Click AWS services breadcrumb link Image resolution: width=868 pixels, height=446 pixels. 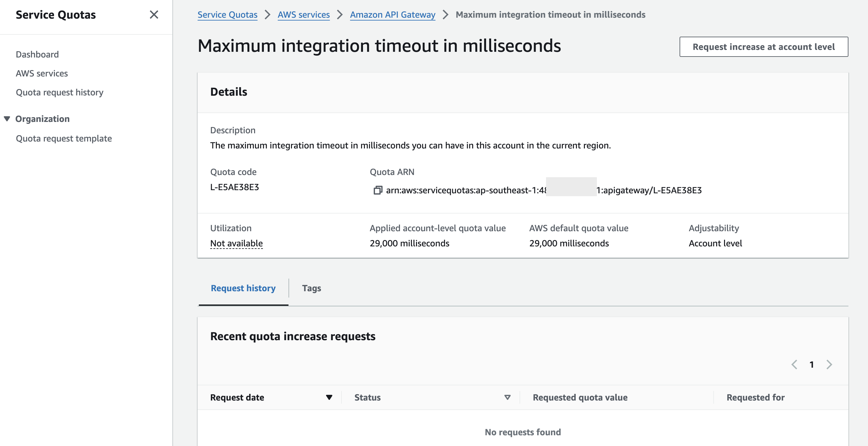coord(303,15)
